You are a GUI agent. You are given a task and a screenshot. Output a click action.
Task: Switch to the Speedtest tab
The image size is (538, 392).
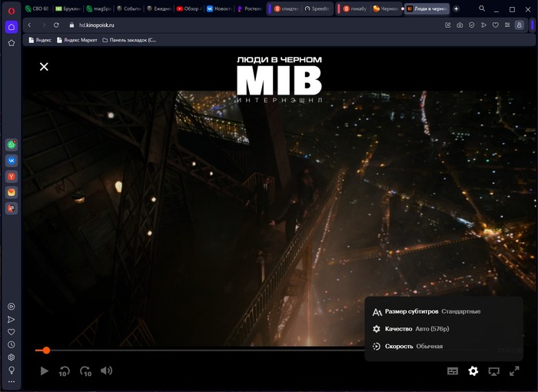tap(317, 9)
